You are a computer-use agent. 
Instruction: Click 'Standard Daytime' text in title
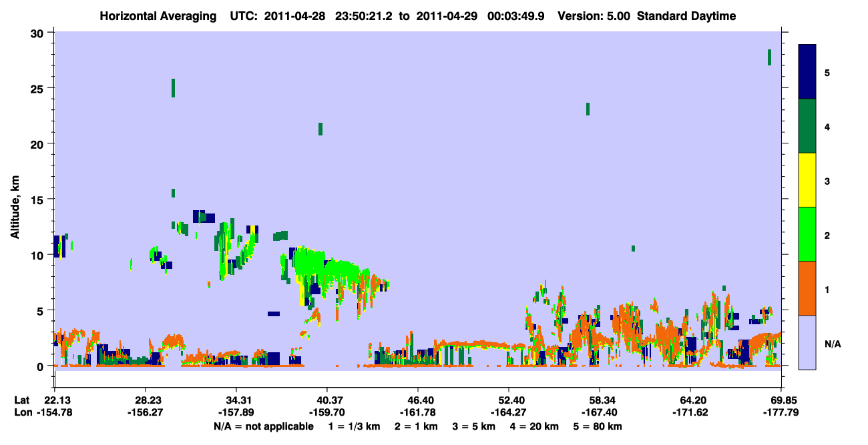click(x=686, y=16)
